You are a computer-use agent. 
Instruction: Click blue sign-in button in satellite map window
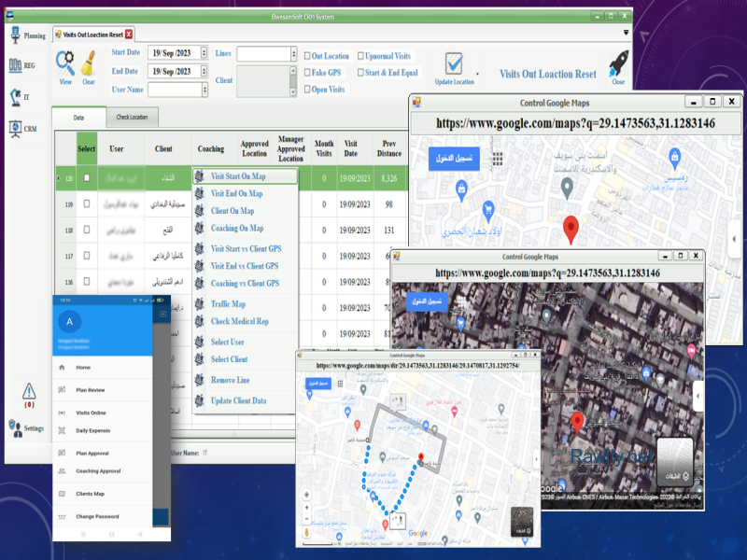point(427,301)
